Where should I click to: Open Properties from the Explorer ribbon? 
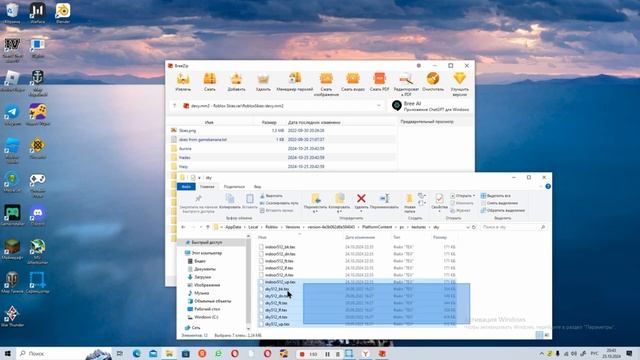pos(439,202)
